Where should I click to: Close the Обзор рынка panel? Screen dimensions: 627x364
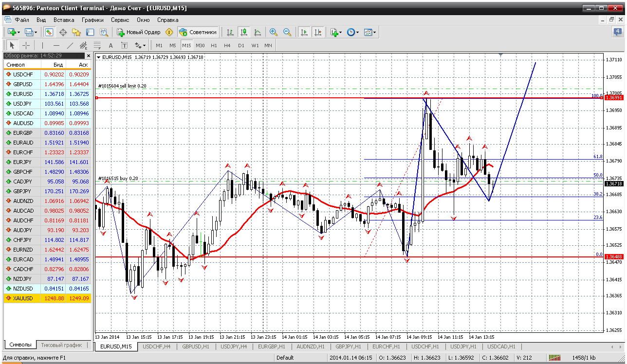tap(89, 55)
